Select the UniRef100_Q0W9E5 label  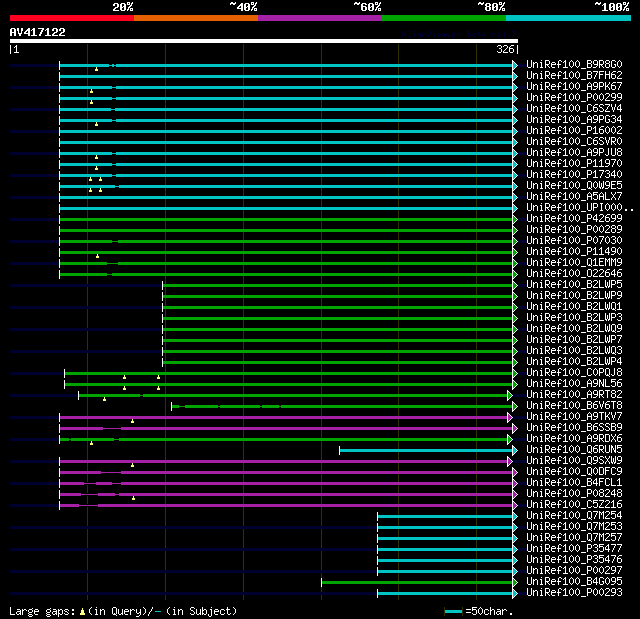pyautogui.click(x=574, y=186)
